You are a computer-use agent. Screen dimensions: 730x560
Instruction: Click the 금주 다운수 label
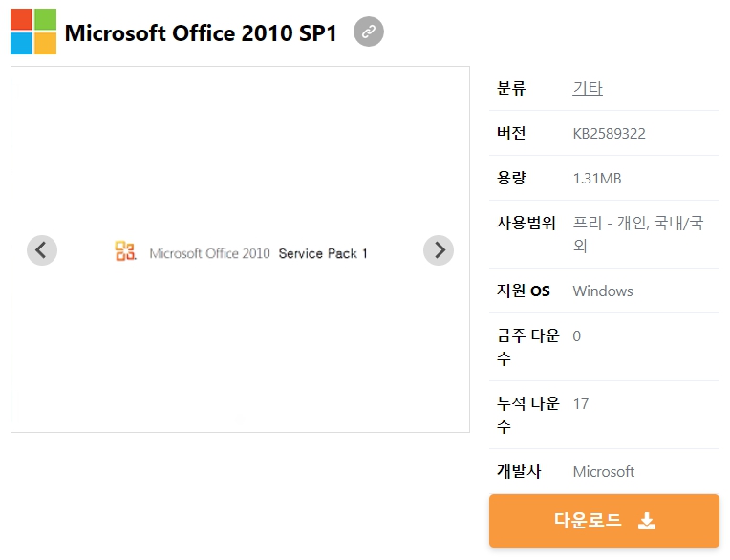[x=527, y=347]
